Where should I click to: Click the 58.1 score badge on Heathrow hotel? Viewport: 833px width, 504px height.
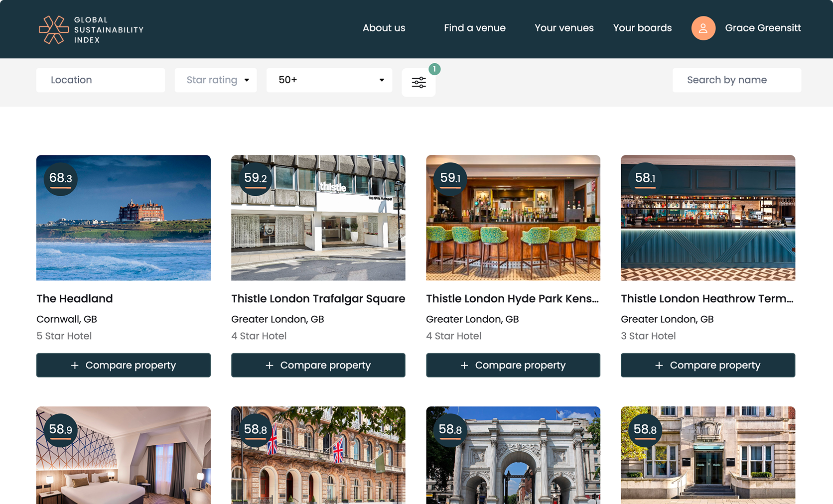645,178
